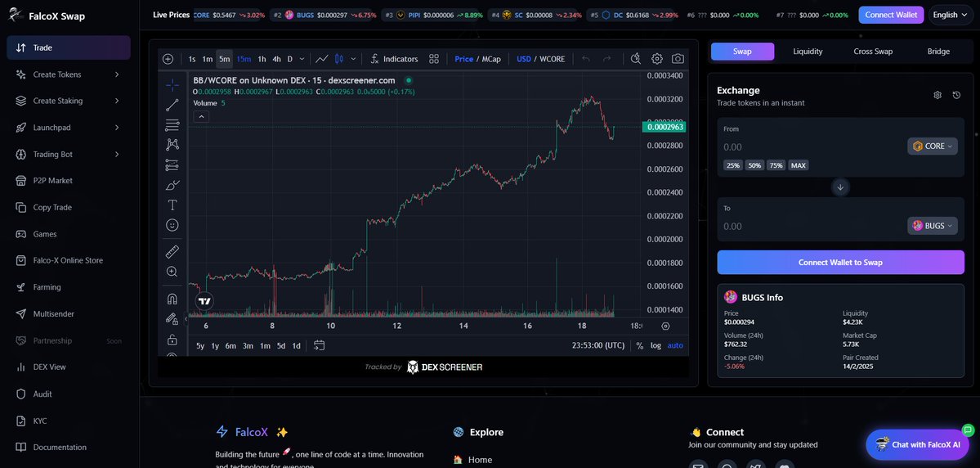Click the quick search icon in chart toolbar
The width and height of the screenshot is (980, 468).
click(636, 59)
